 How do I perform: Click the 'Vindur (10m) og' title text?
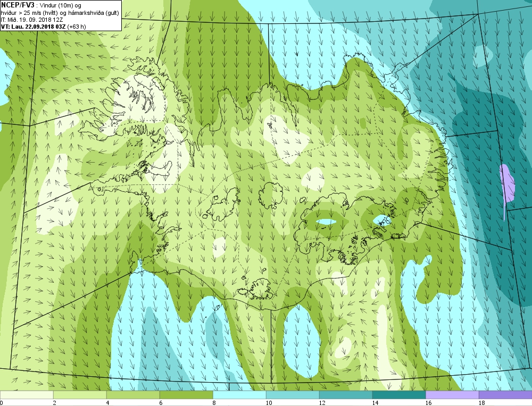[x=61, y=6]
